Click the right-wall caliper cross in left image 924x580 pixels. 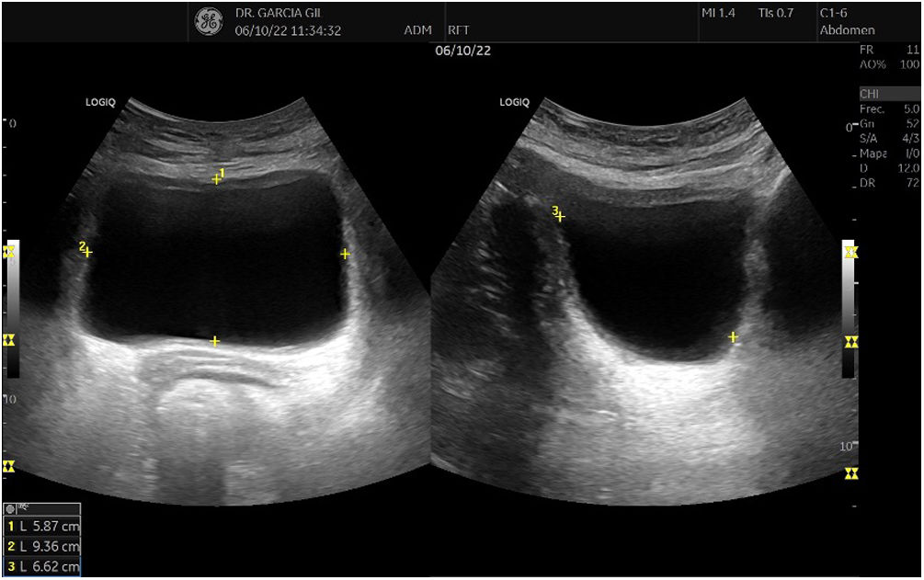click(x=345, y=254)
